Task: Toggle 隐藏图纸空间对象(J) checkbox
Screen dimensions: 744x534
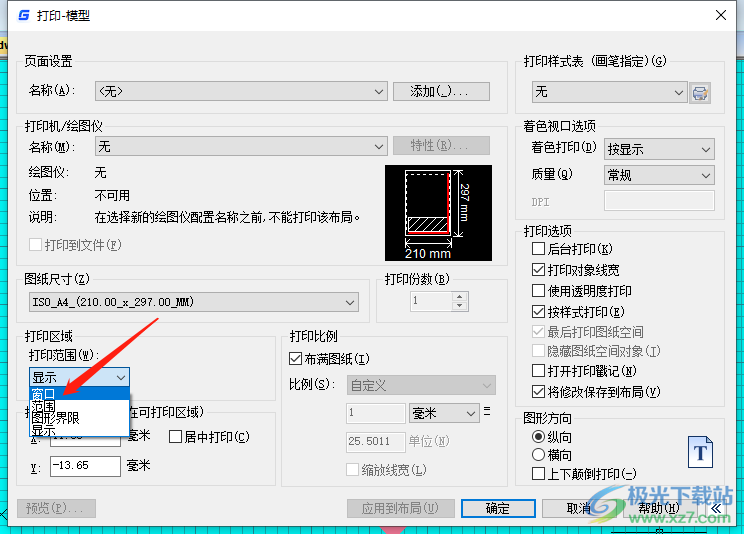Action: tap(538, 351)
